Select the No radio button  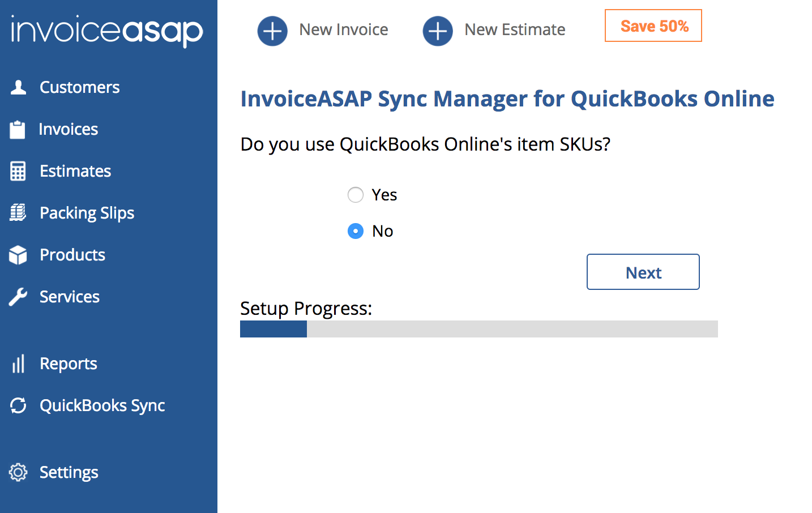[356, 231]
